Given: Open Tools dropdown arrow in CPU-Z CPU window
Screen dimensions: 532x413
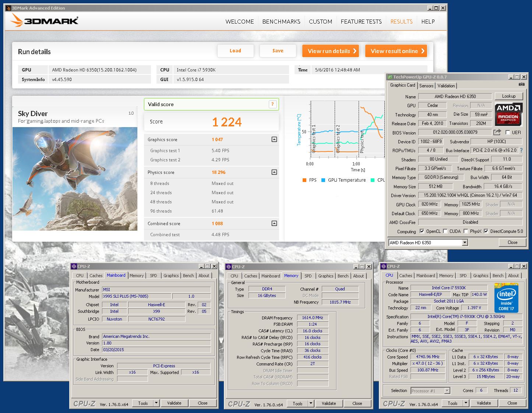Looking at the screenshot, I should [x=466, y=403].
